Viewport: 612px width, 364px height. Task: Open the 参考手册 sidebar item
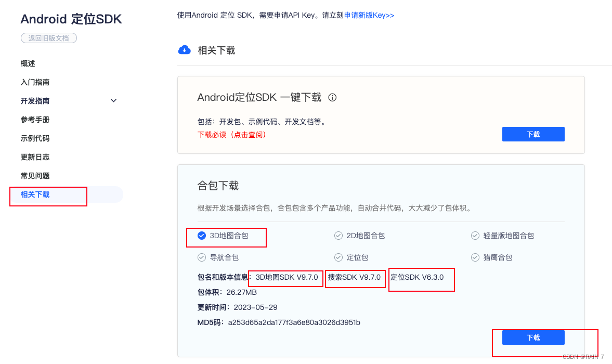click(x=35, y=120)
